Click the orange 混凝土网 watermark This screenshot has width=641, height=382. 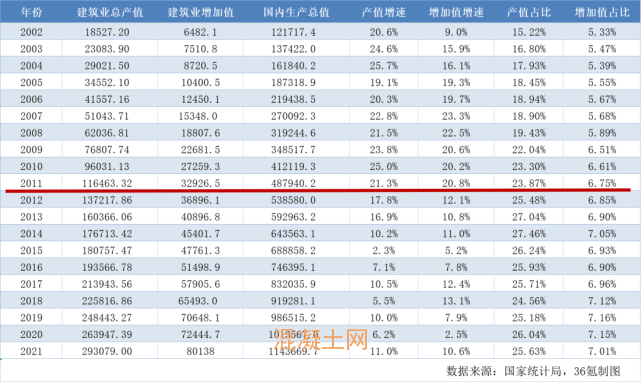point(321,339)
